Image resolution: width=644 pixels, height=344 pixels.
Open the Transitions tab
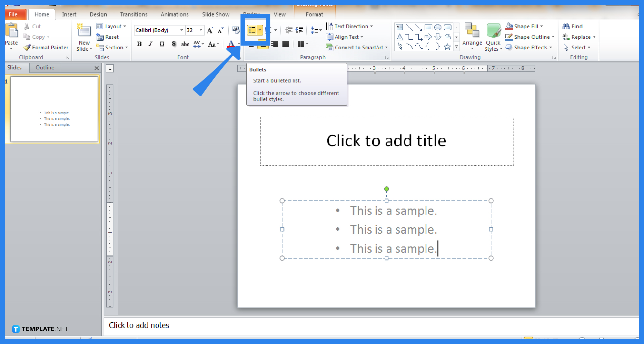tap(133, 14)
